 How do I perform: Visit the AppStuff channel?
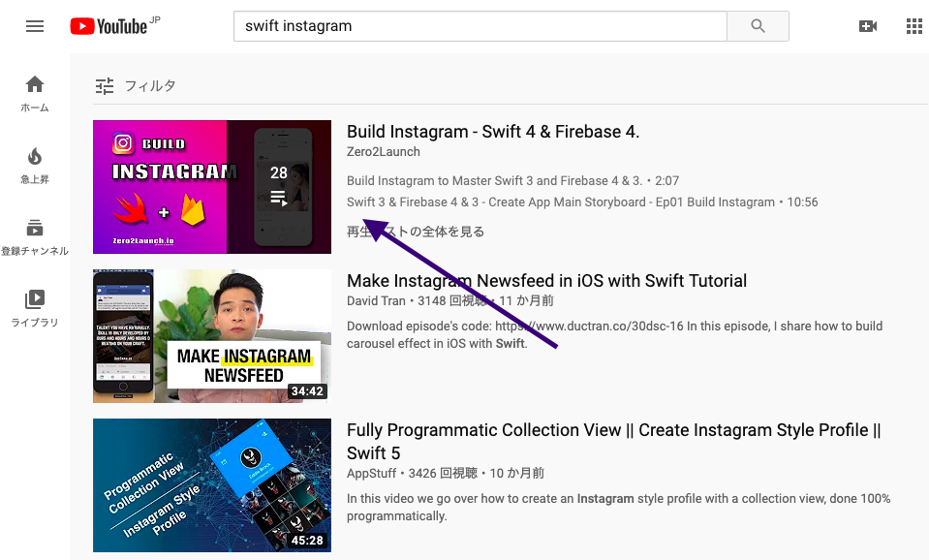(371, 474)
